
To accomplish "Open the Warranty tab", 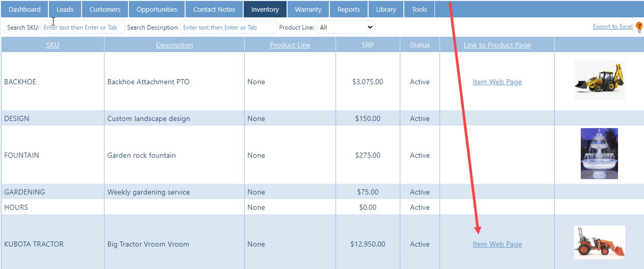I will coord(308,9).
